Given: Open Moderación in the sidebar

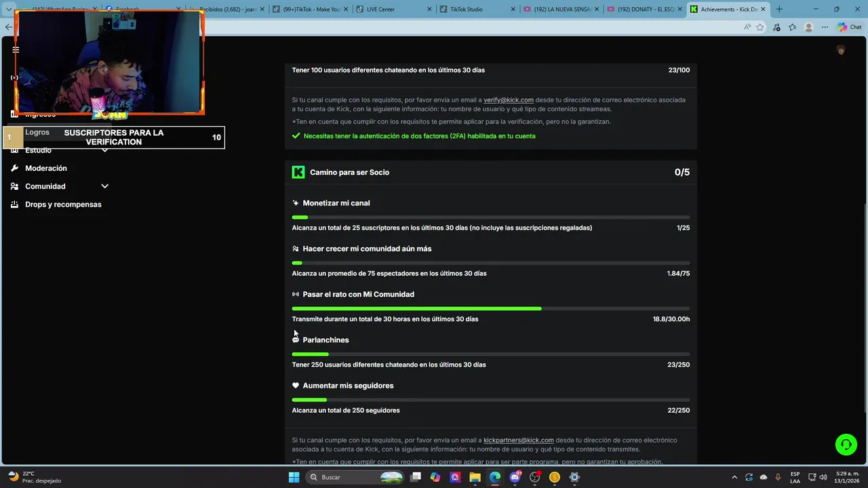Looking at the screenshot, I should [46, 168].
